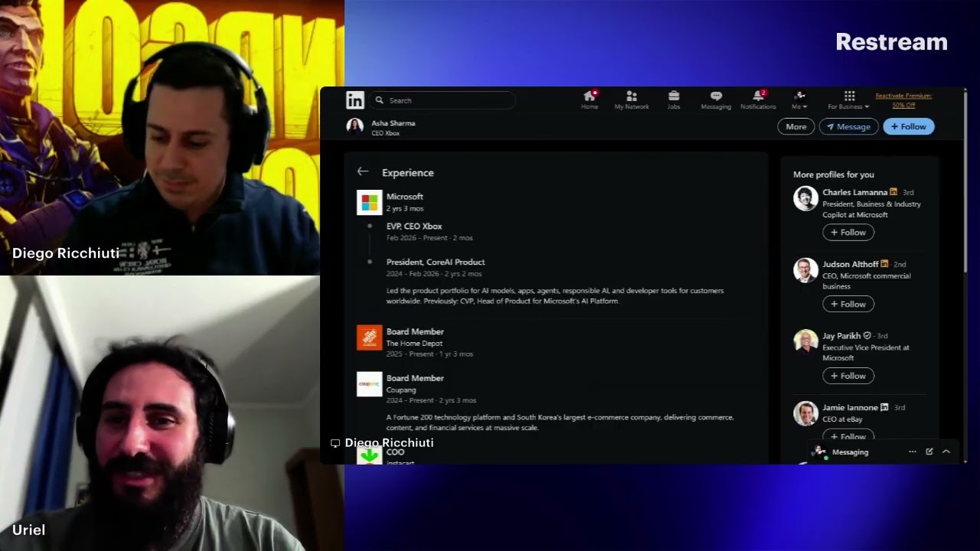Click the LinkedIn logo icon
Image resolution: width=980 pixels, height=551 pixels.
[354, 100]
